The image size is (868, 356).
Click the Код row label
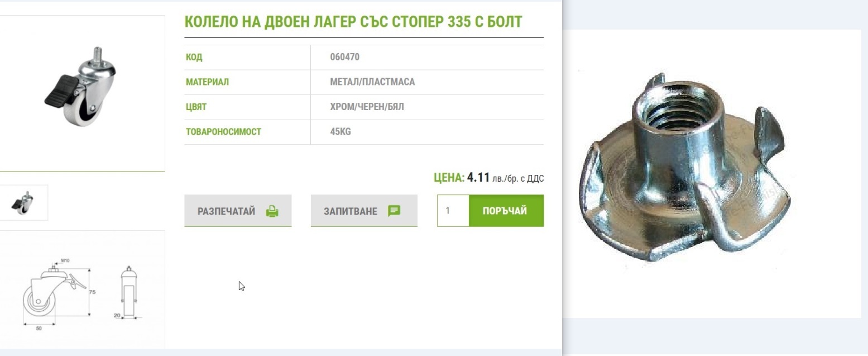[x=194, y=57]
